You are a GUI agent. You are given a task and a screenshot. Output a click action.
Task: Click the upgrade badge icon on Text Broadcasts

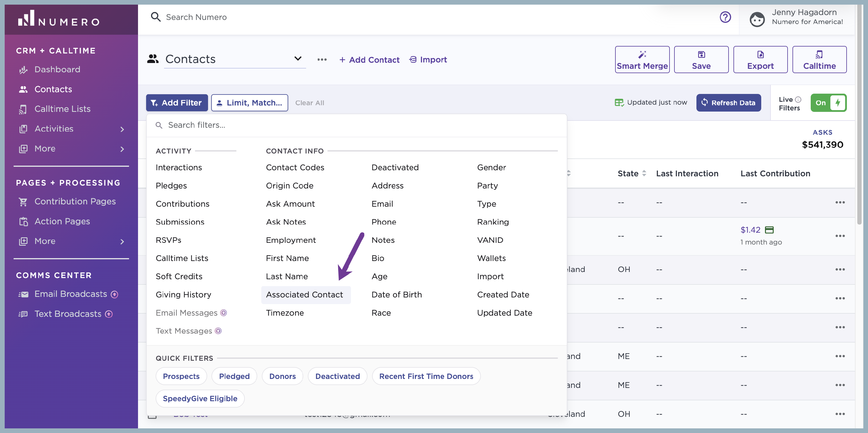[x=109, y=314]
